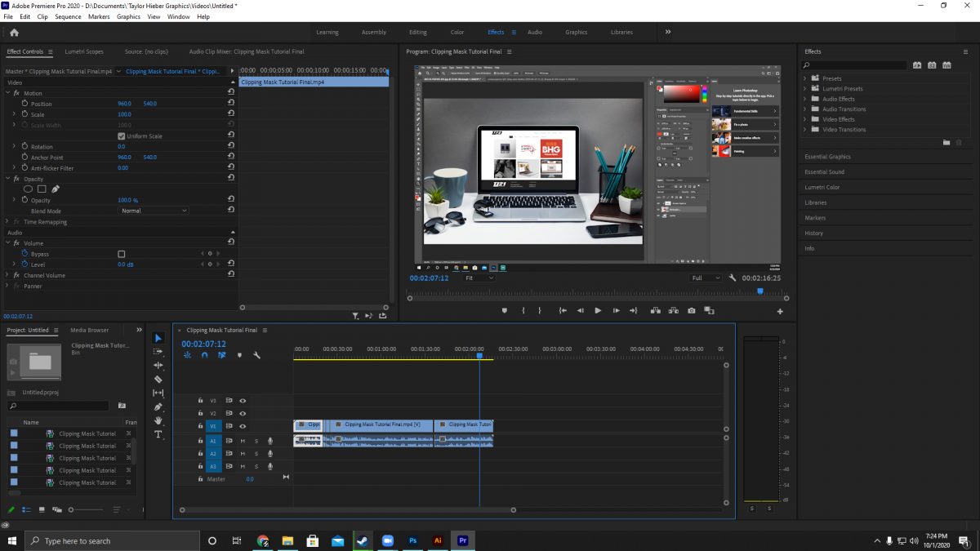Hide track output for track V1
Screen dimensions: 980x551
[243, 425]
